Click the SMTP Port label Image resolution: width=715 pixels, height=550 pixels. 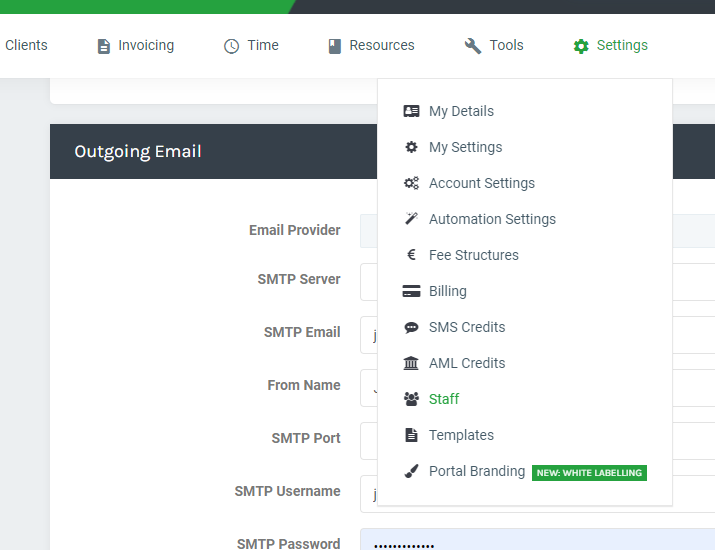click(306, 438)
